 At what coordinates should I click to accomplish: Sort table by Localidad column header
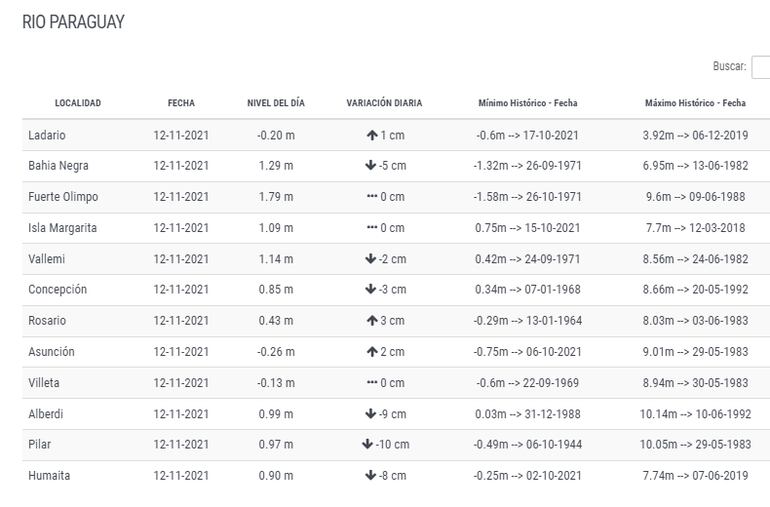click(x=78, y=103)
